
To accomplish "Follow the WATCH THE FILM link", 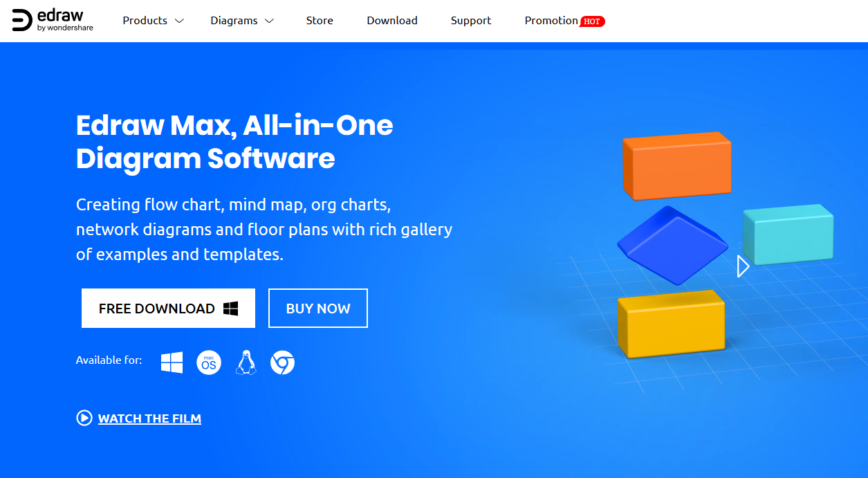I will click(x=149, y=419).
